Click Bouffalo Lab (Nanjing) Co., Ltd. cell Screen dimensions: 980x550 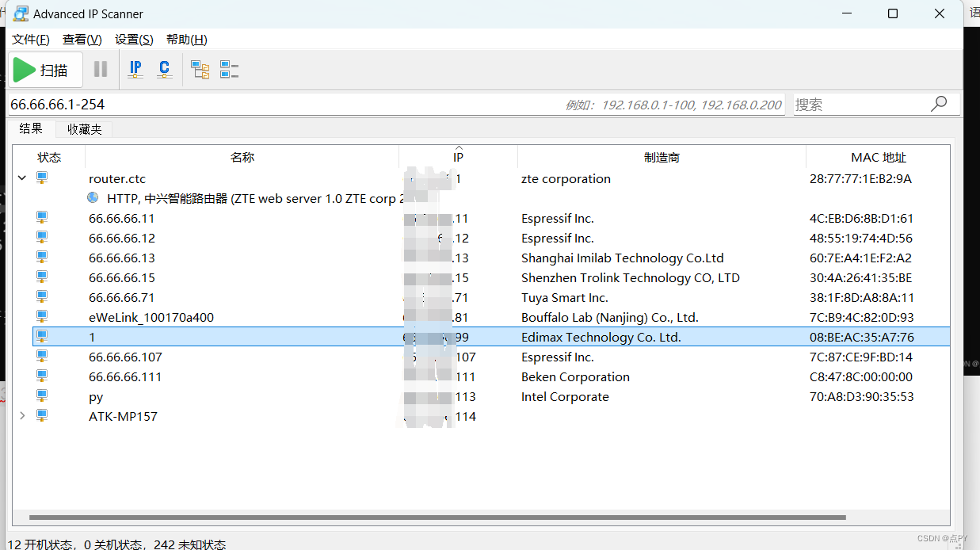pos(610,317)
